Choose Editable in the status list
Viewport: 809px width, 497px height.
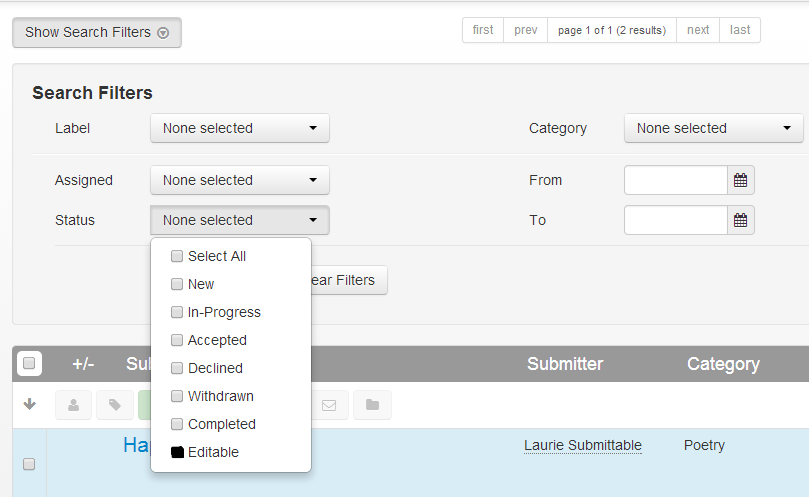click(x=213, y=452)
